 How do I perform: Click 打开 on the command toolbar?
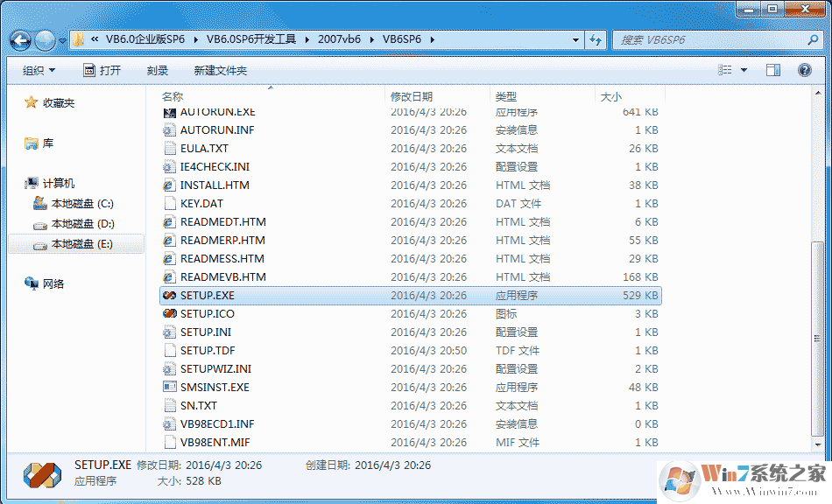click(103, 70)
